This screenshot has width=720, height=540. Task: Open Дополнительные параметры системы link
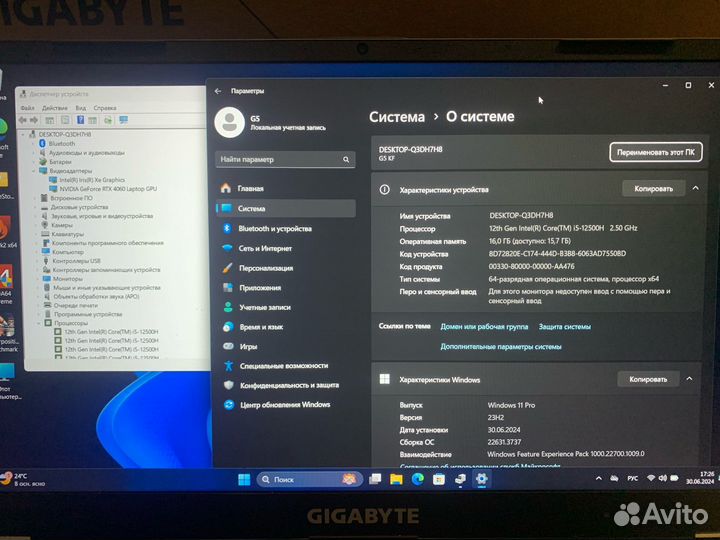point(501,347)
